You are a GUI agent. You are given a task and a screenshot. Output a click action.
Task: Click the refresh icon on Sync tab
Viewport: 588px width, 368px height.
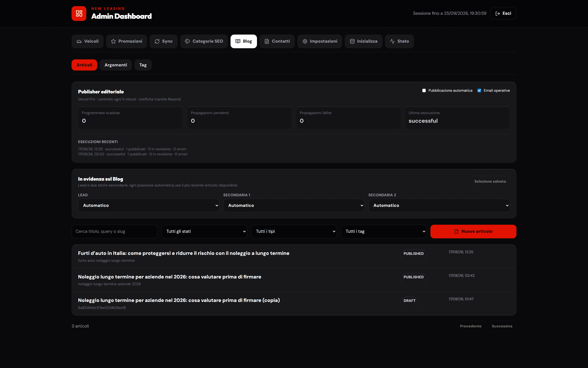[157, 41]
